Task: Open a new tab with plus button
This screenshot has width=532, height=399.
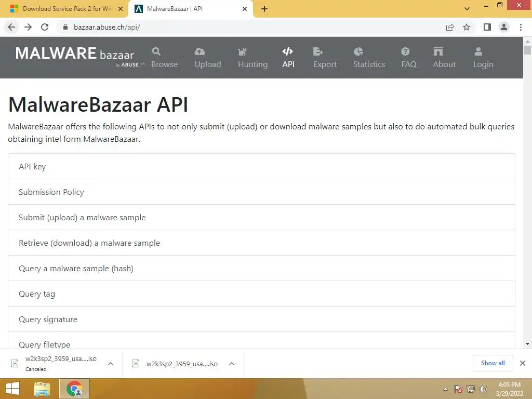Action: point(264,9)
